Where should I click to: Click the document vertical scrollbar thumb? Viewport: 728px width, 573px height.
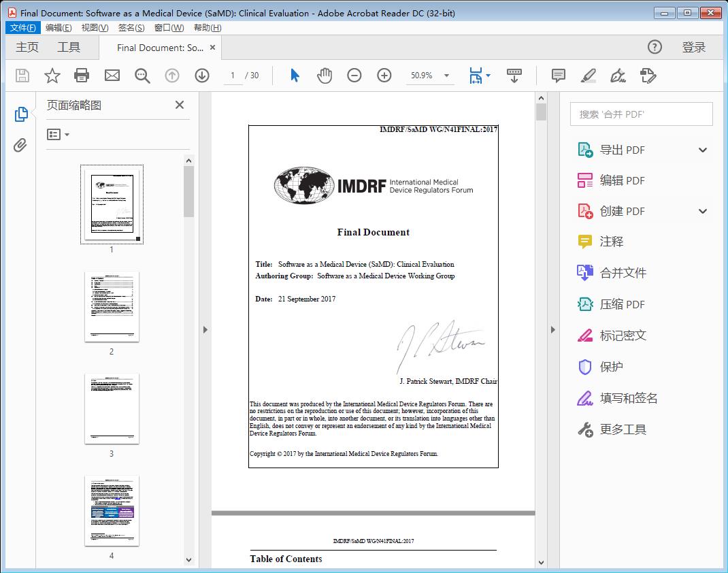tap(541, 112)
